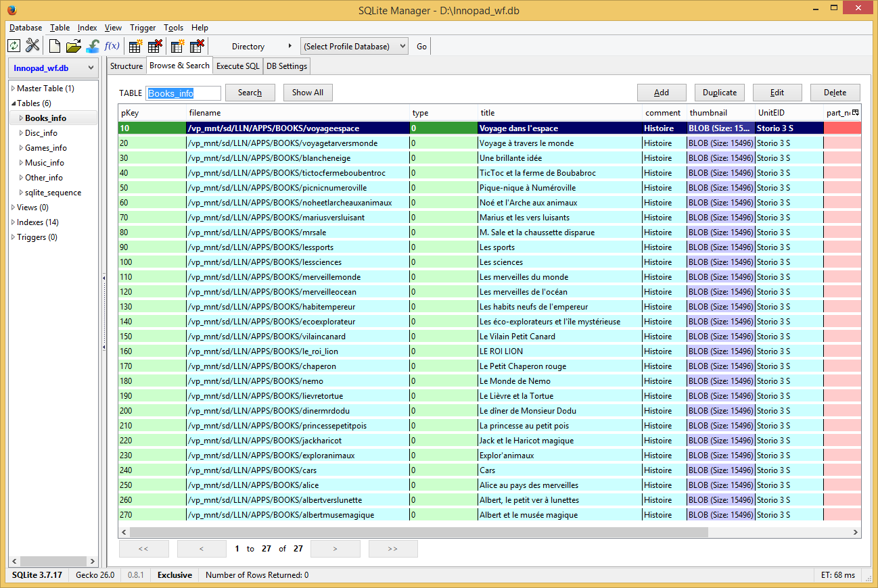Click the user-defined functions f(x) icon
Screen dimensions: 878x588
click(x=112, y=46)
